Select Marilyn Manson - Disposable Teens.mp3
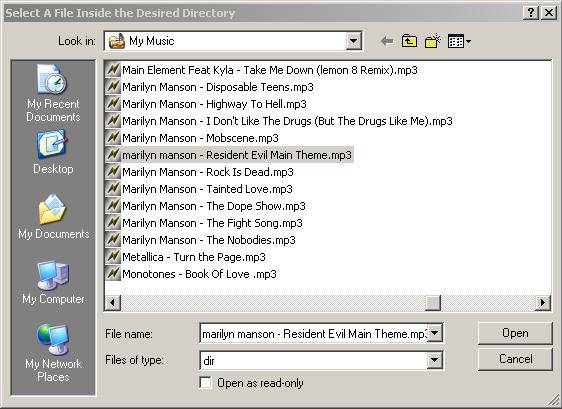 point(218,87)
